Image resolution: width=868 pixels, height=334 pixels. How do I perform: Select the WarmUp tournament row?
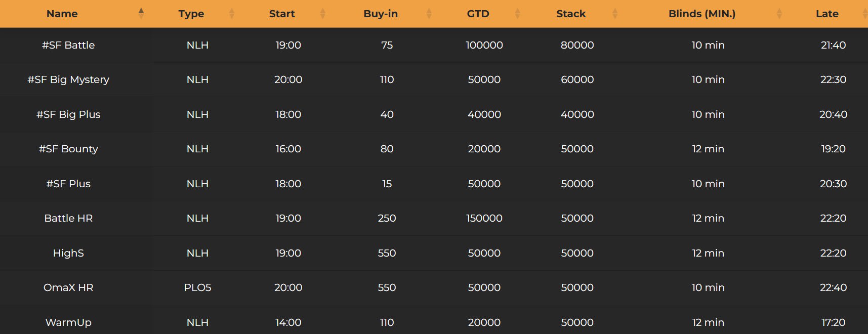tap(434, 321)
